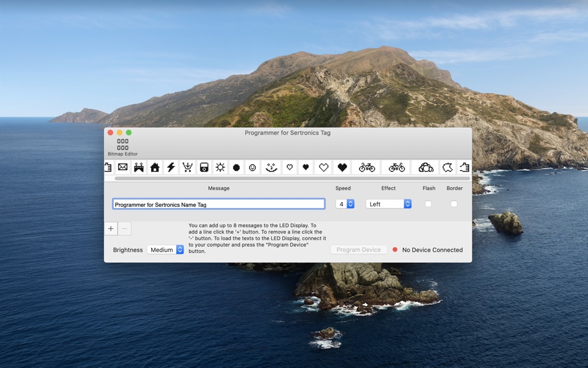
Task: Insert the bicycle symbol beside the filled heart
Action: coord(367,167)
